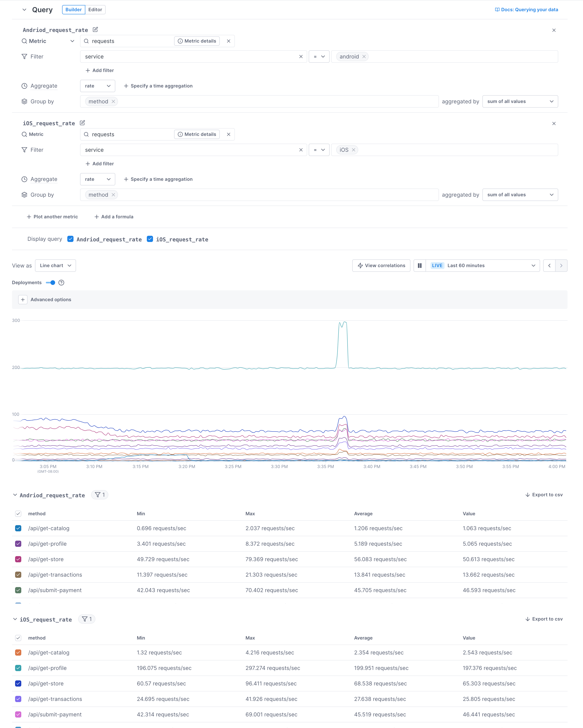Pause the live data stream
The width and height of the screenshot is (583, 728).
pyautogui.click(x=420, y=265)
